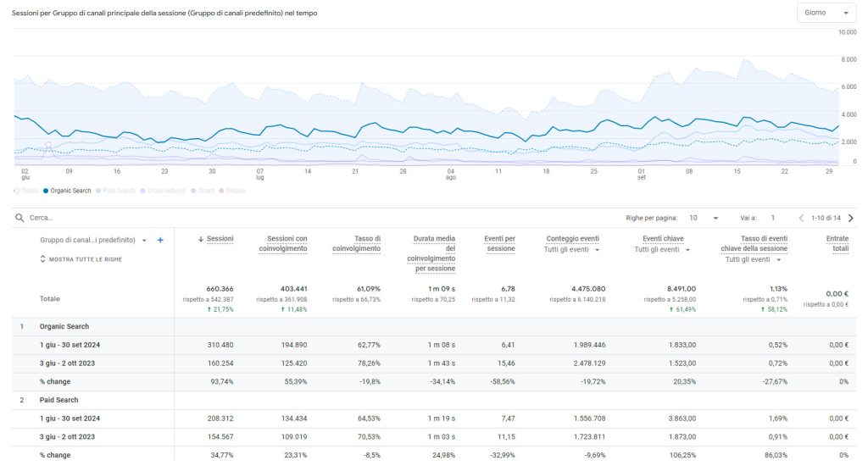Sort by Conteggio eventi header

point(572,239)
